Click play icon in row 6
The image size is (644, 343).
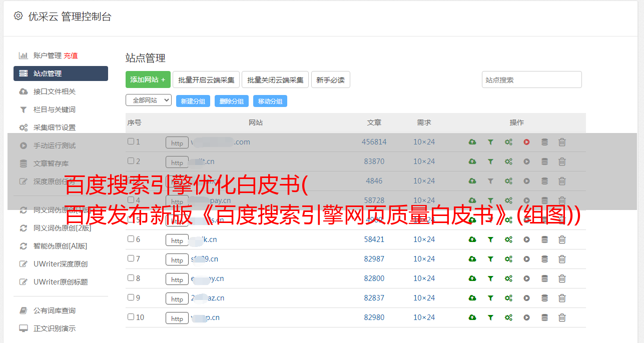click(x=526, y=239)
